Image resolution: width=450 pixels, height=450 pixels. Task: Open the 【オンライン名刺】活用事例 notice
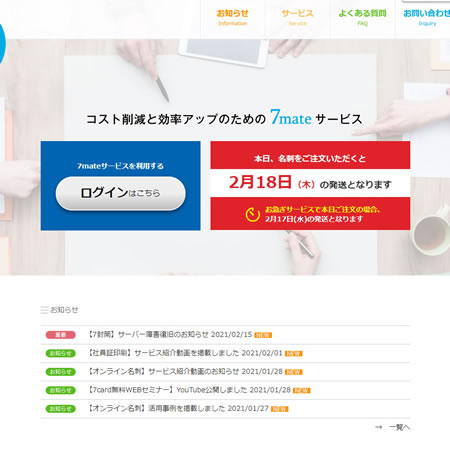[178, 408]
